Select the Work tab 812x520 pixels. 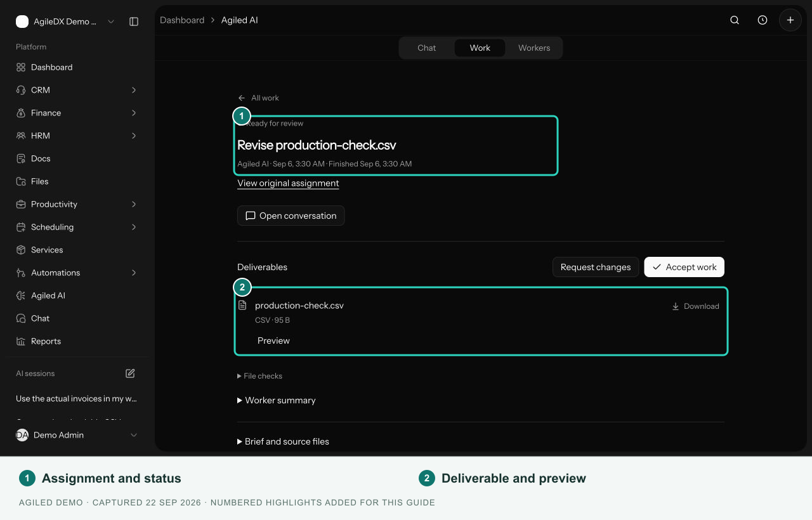480,48
